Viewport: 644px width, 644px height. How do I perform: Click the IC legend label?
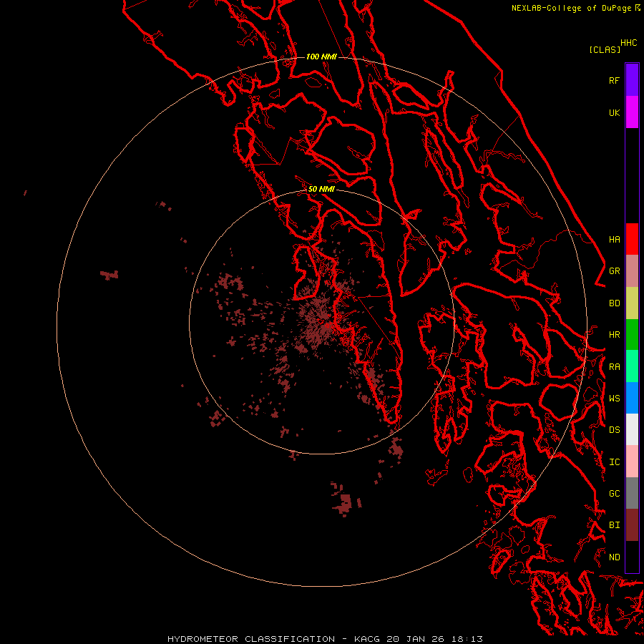[614, 462]
